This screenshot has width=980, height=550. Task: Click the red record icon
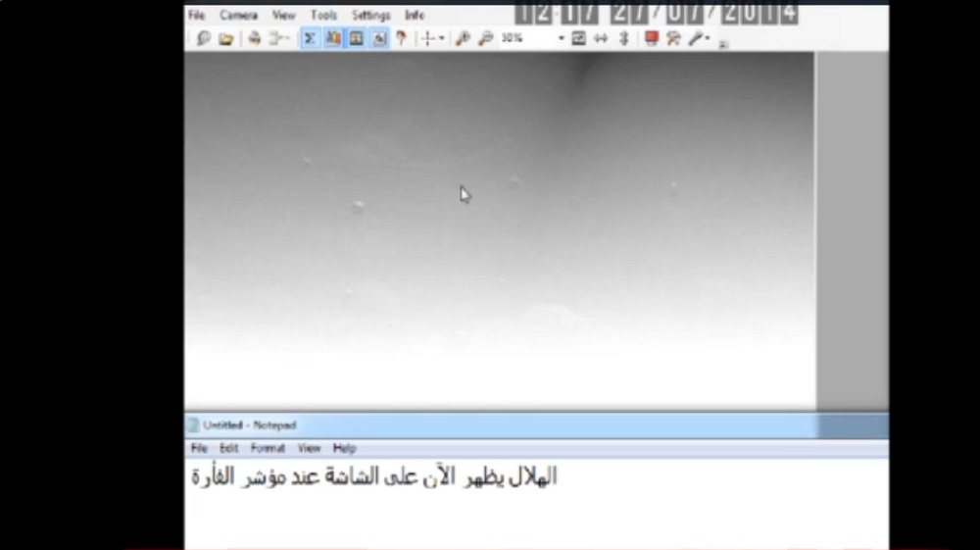pos(652,38)
